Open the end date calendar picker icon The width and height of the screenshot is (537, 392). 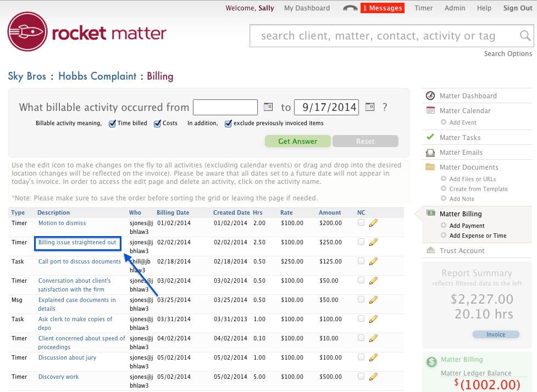pos(370,107)
